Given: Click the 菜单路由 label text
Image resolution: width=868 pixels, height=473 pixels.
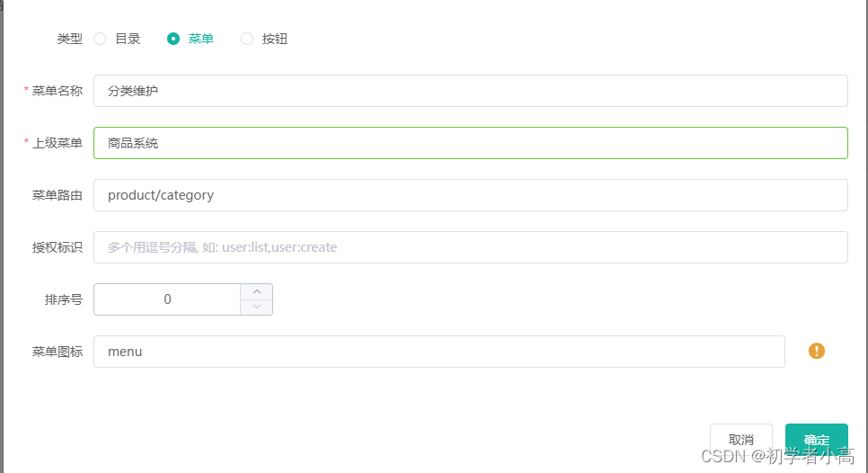Looking at the screenshot, I should 57,195.
